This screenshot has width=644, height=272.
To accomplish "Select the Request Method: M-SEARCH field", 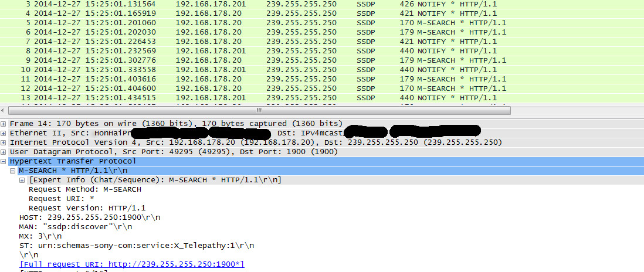I will point(84,189).
